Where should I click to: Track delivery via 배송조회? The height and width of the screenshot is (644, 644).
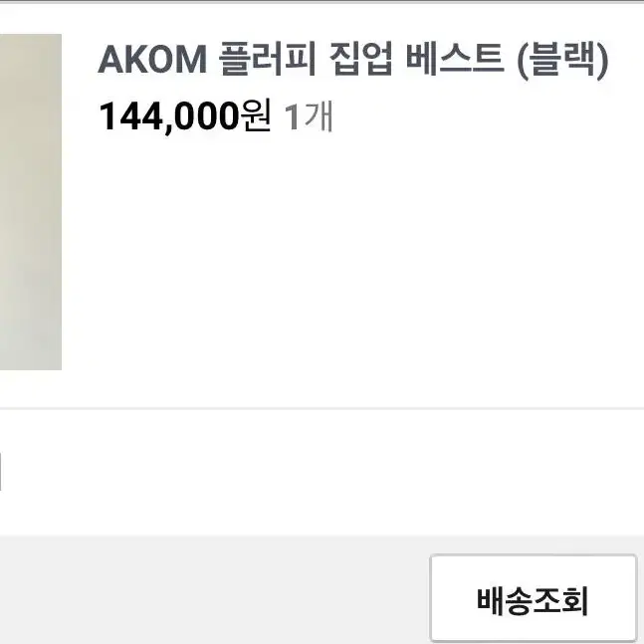pyautogui.click(x=534, y=598)
